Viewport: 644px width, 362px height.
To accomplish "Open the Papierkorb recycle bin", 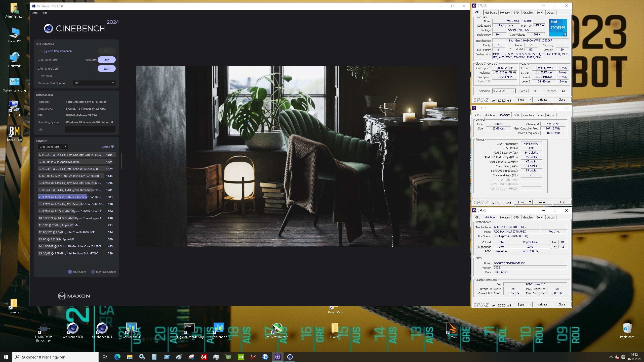I will pos(627,331).
